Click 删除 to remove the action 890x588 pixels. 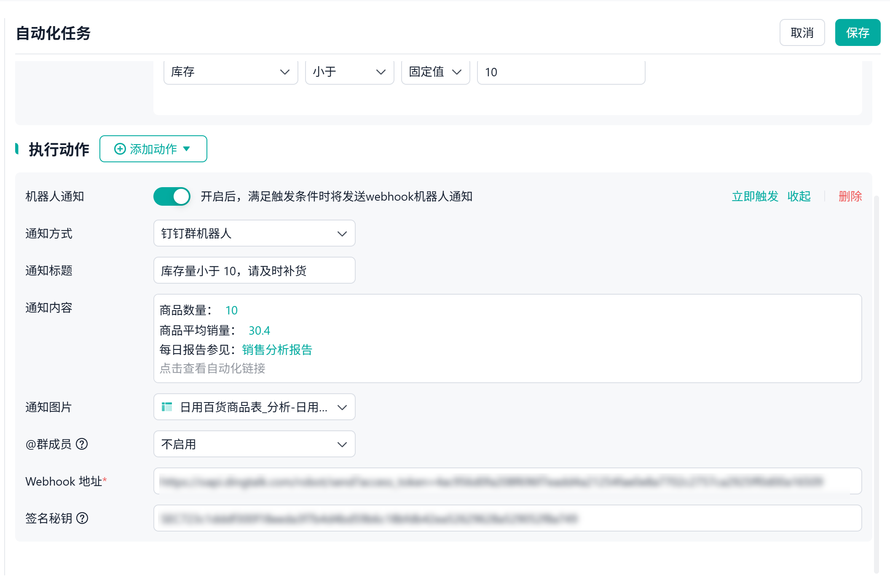tap(850, 196)
